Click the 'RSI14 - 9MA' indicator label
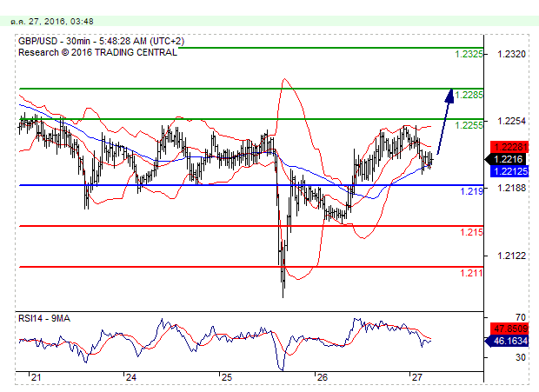This screenshot has height=392, width=539. (x=44, y=318)
